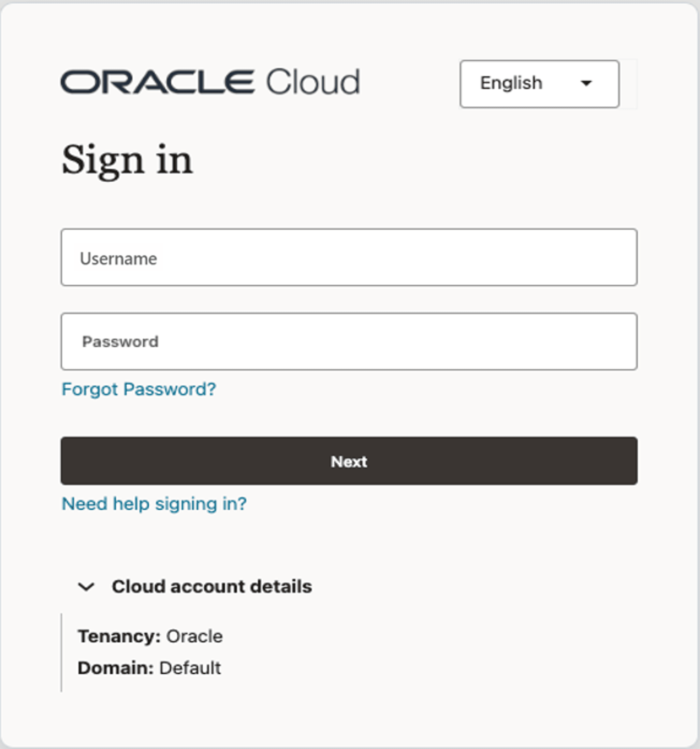Screen dimensions: 700x749
Task: Click the Tenancy value Oracle
Action: point(194,636)
